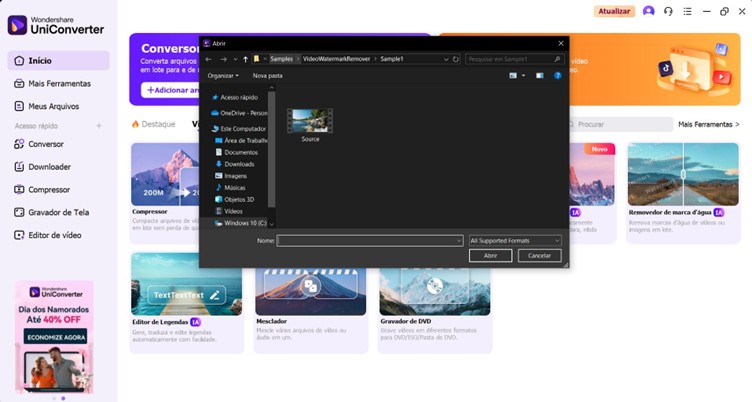Open the Editor de Legendas tool card
Image resolution: width=752 pixels, height=402 pixels.
pyautogui.click(x=187, y=302)
